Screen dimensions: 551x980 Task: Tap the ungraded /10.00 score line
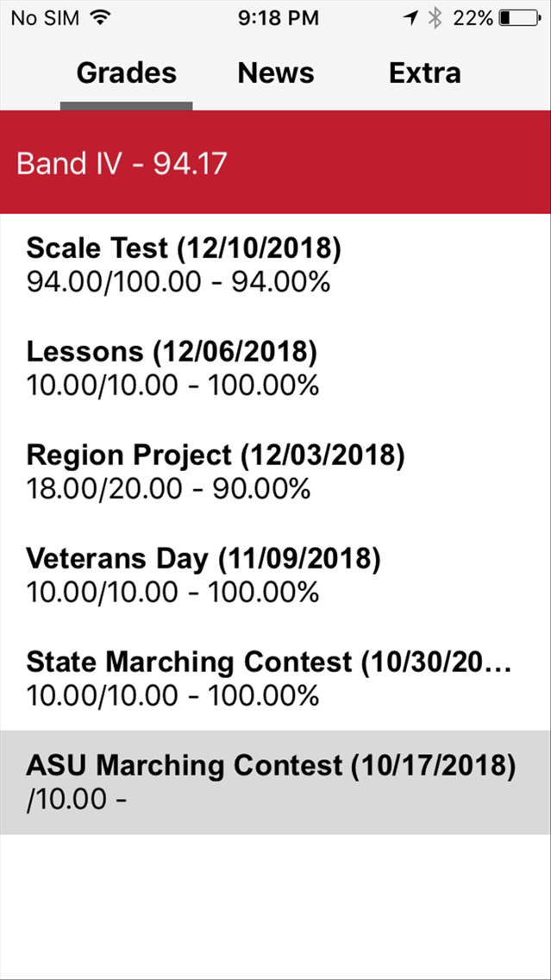[x=76, y=800]
